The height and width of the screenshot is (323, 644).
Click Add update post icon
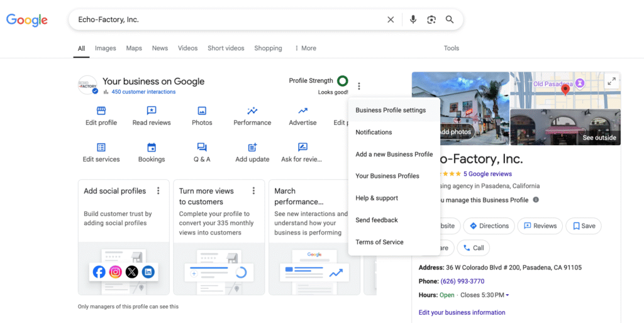pyautogui.click(x=252, y=147)
